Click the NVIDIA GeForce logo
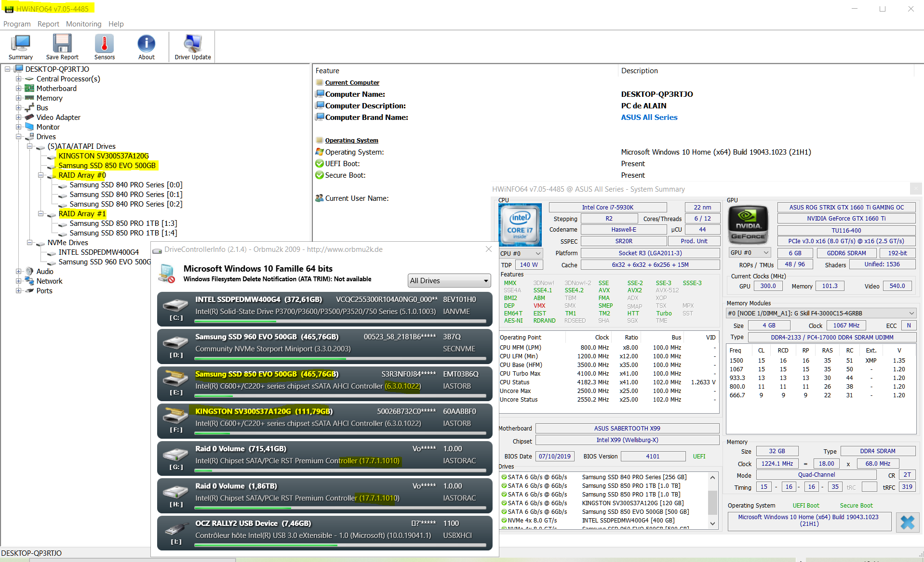This screenshot has width=924, height=562. click(748, 224)
